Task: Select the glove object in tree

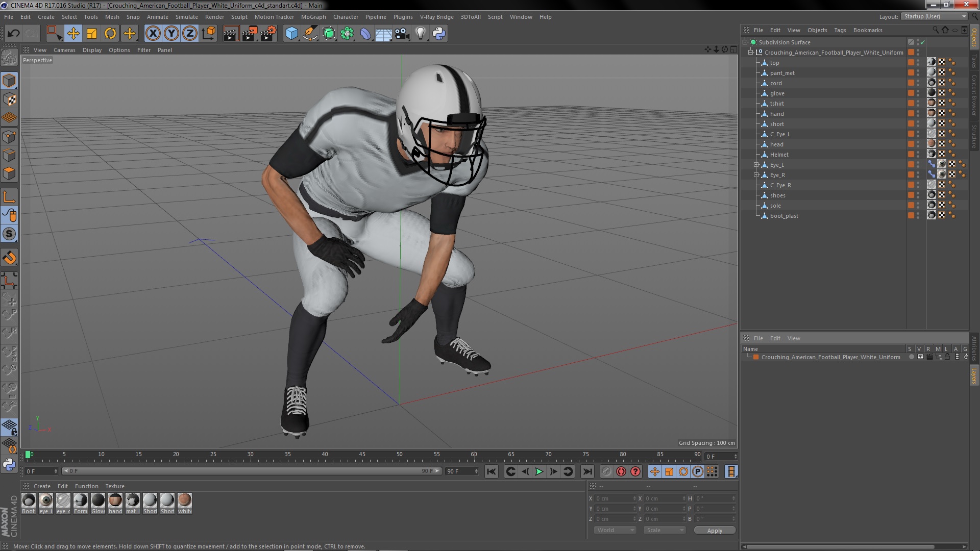Action: 777,93
